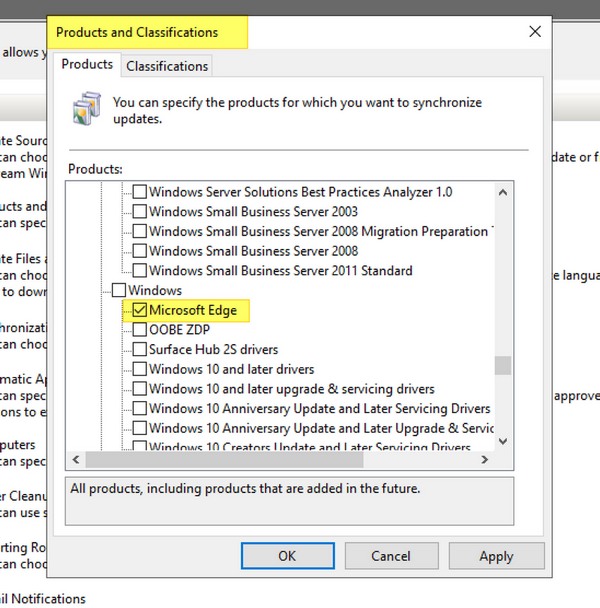
Task: Click the horizontal scrollbar thumb of products list
Action: [x=225, y=460]
